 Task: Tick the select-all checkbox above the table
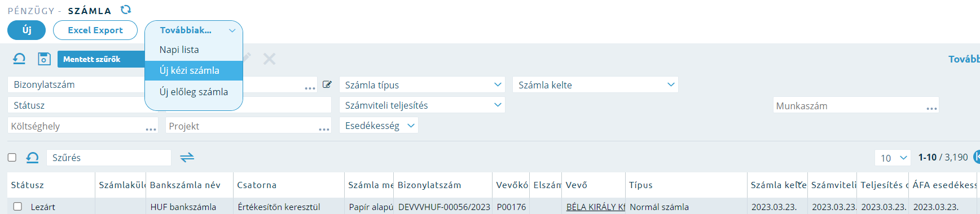tap(12, 158)
